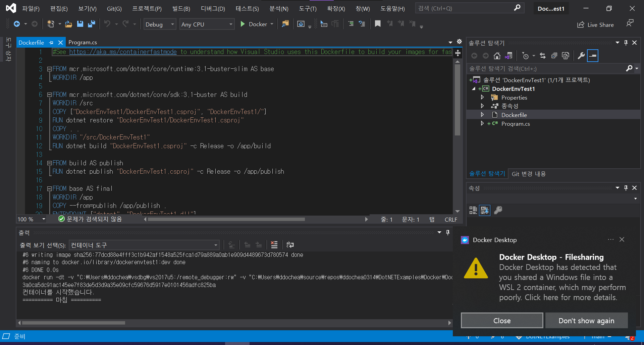Screen dimensions: 644x345
Task: Collapse the FROM ... AS build block on line 6
Action: 49,95
